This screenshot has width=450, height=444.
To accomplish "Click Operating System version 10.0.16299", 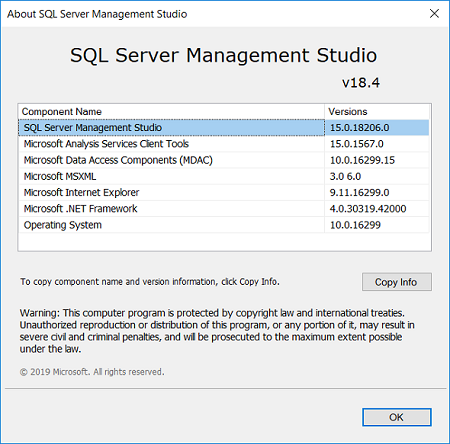I will click(355, 225).
